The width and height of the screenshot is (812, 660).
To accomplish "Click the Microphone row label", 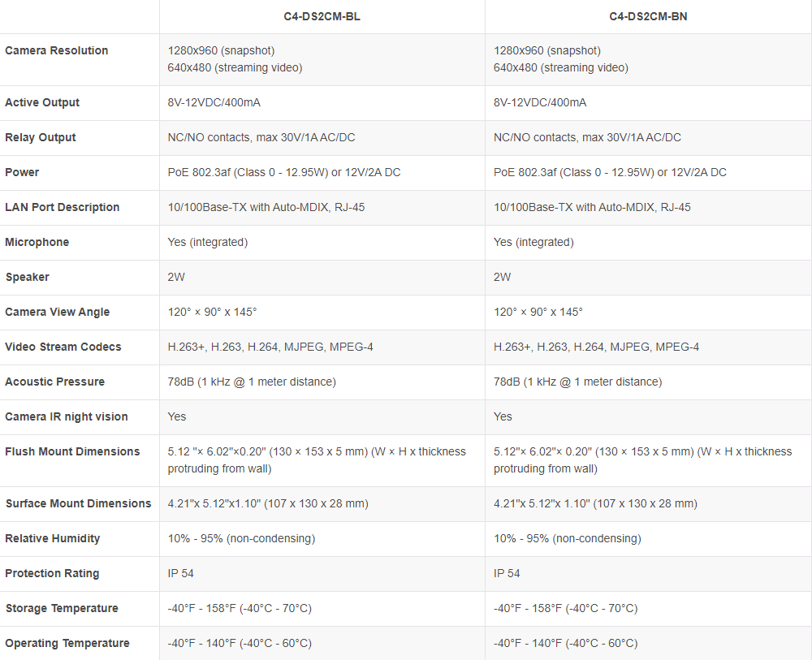I will [37, 242].
